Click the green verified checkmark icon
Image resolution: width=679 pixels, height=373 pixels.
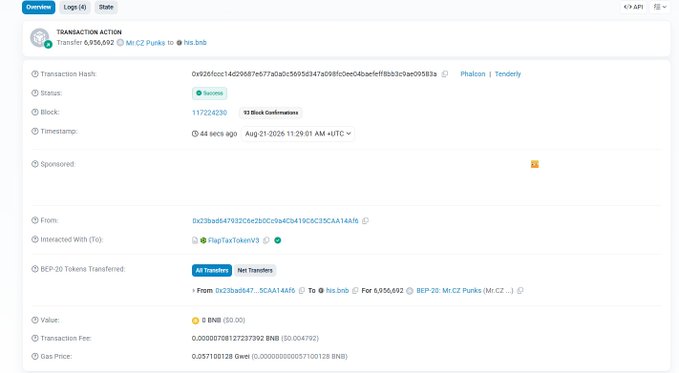[278, 240]
